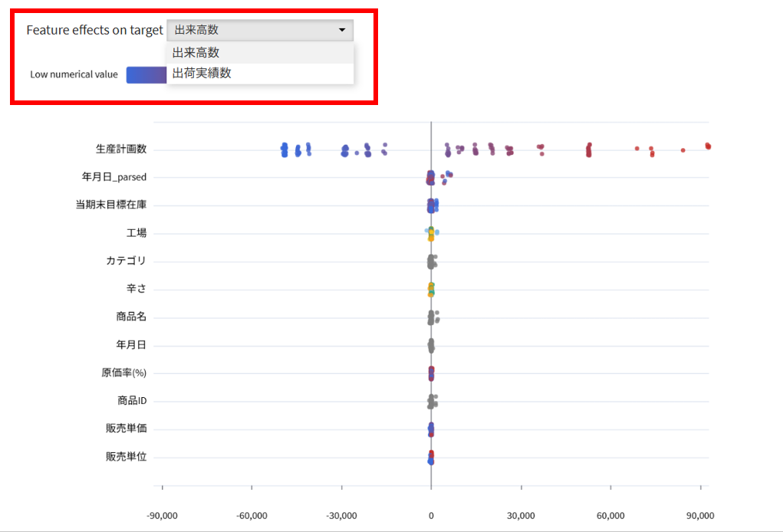Select the 販売単位 feature label
Screen dimensions: 783x532
(x=127, y=456)
